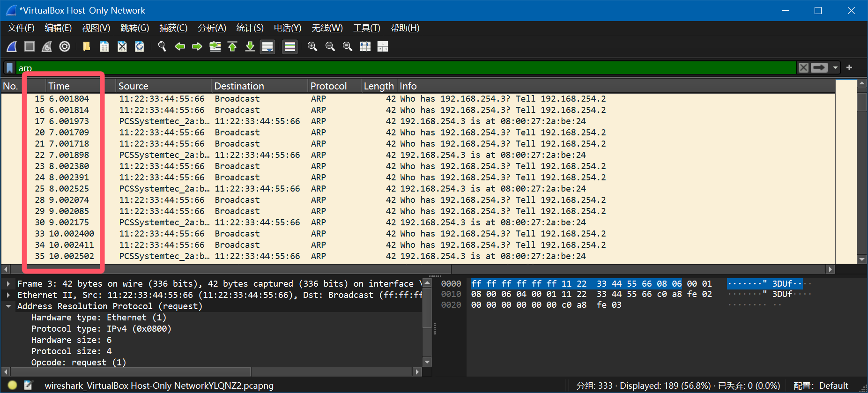Clear the arp display filter
Viewport: 868px width, 393px height.
coord(803,67)
